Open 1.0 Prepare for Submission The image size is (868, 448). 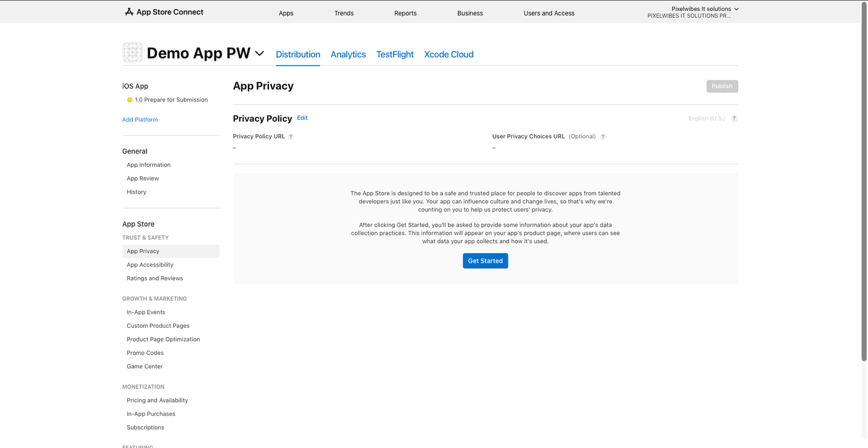tap(171, 100)
